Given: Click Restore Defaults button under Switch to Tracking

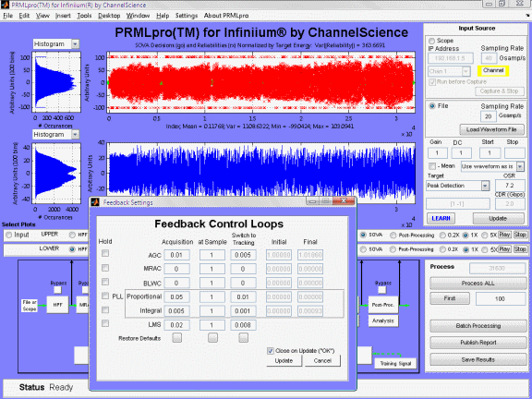Looking at the screenshot, I should click(x=243, y=338).
